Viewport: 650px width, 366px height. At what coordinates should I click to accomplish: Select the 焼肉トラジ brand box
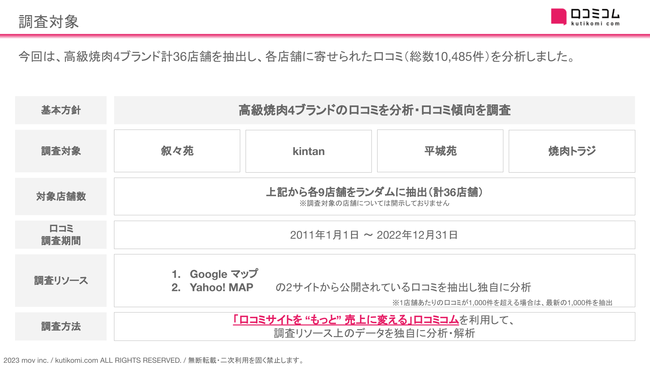(572, 151)
